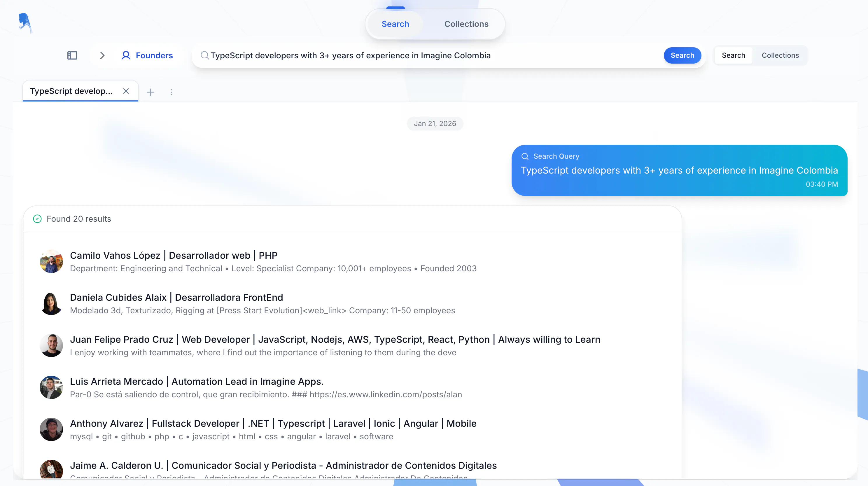Toggle the sidebar panel icon

click(72, 55)
